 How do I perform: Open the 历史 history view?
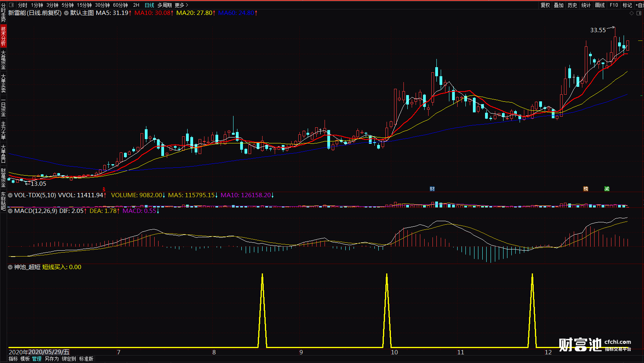click(573, 5)
